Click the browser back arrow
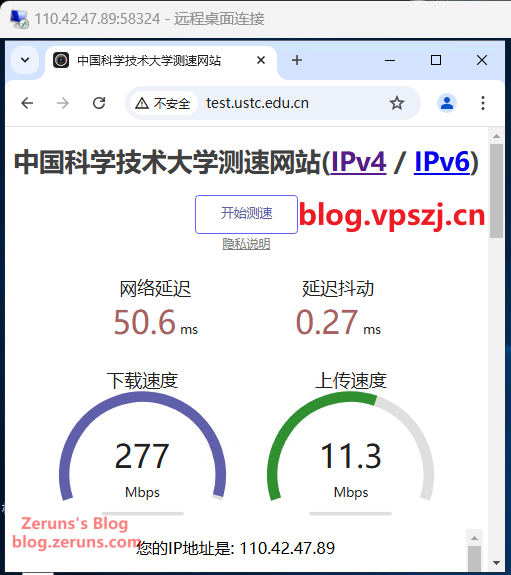 (x=27, y=103)
